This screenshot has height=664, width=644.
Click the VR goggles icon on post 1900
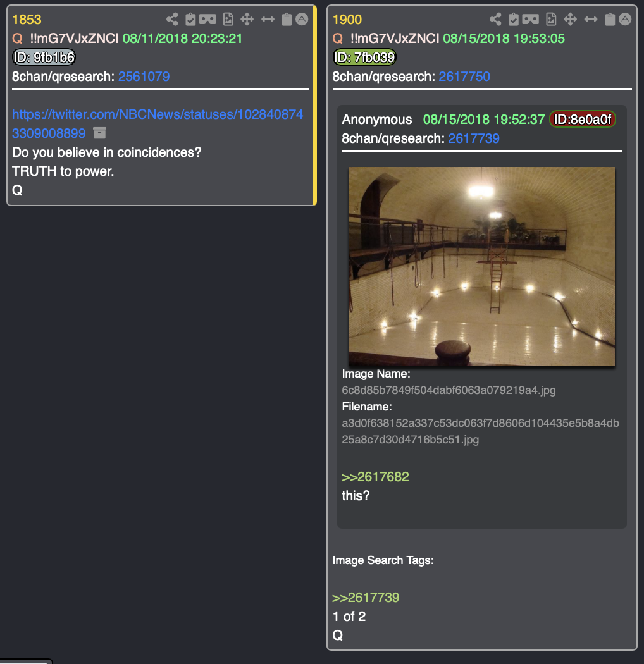pyautogui.click(x=531, y=19)
